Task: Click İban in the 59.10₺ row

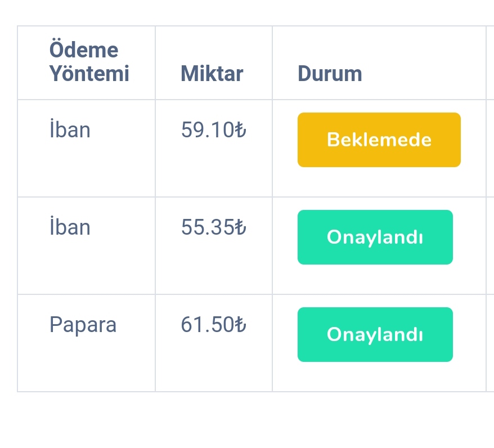Action: pos(70,128)
